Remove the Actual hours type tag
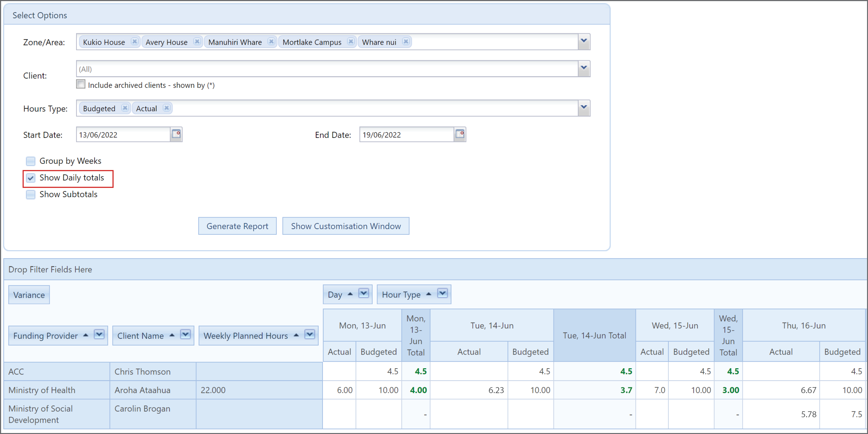 pyautogui.click(x=166, y=108)
